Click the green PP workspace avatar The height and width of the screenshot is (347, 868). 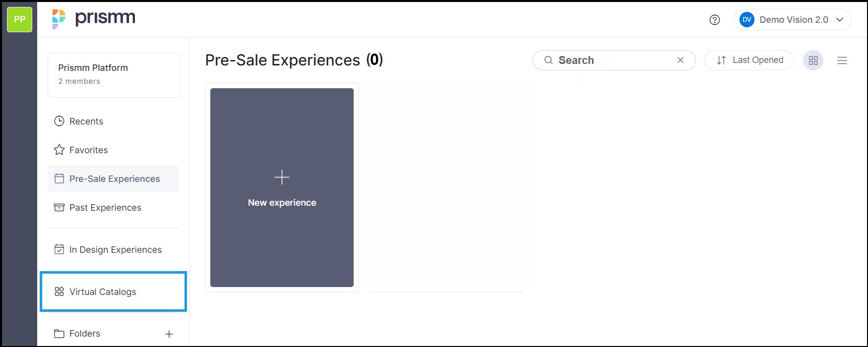pos(19,19)
